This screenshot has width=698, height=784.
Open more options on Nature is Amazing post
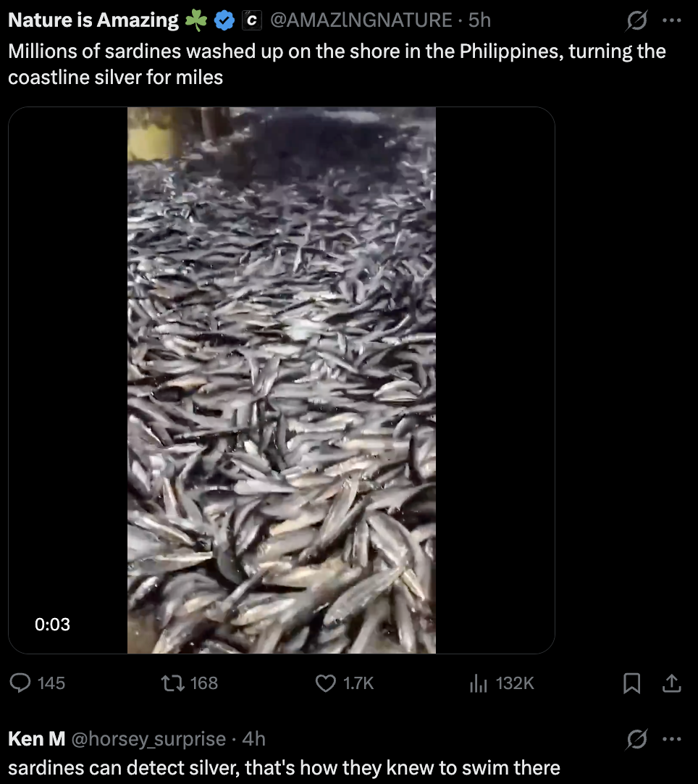click(x=672, y=21)
